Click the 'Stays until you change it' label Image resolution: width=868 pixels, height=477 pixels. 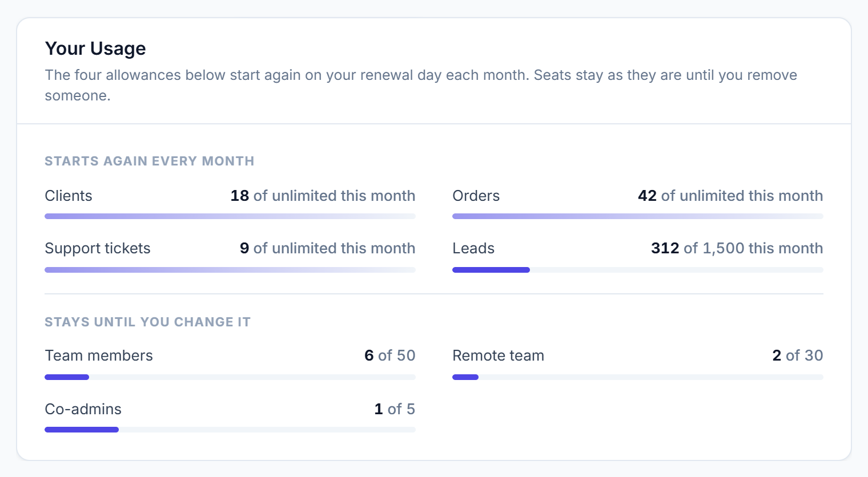[x=148, y=322]
